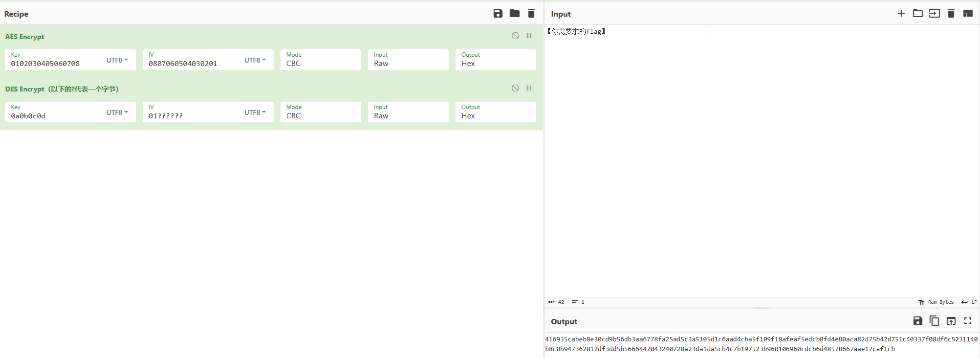The image size is (980, 358).
Task: Open DES Key UTF8 format dropdown
Action: tap(117, 112)
